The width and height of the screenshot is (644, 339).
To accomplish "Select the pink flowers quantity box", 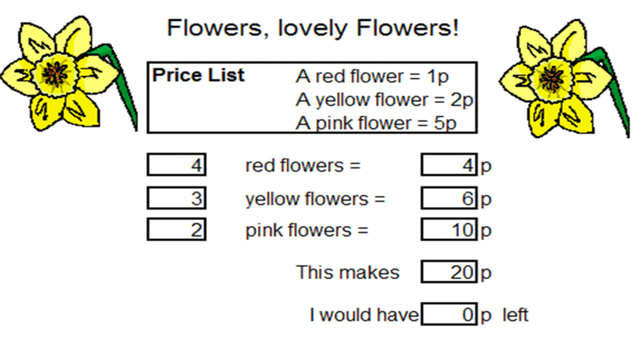I will click(x=177, y=230).
